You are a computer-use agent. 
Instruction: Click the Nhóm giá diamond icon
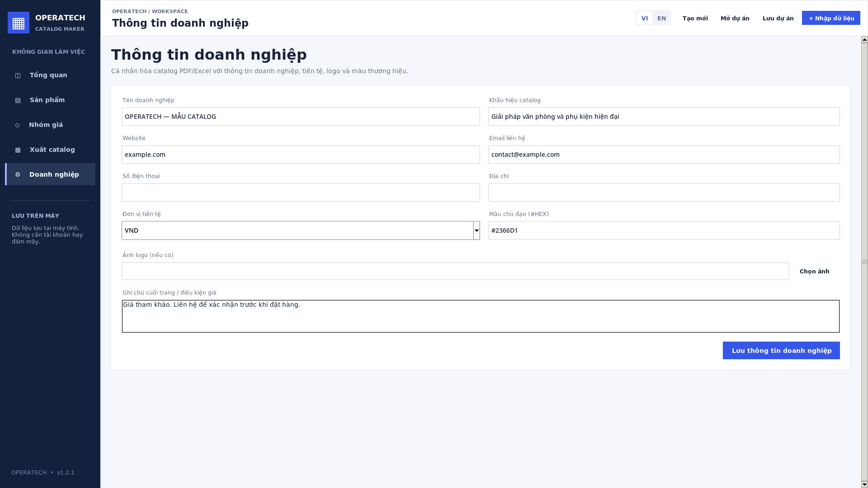pyautogui.click(x=17, y=125)
